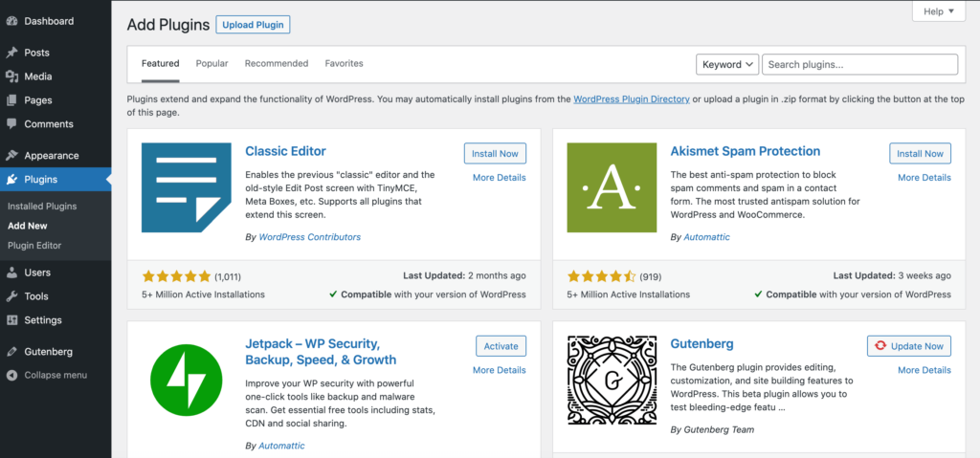Click the Settings sliders icon
980x458 pixels.
pyautogui.click(x=11, y=320)
